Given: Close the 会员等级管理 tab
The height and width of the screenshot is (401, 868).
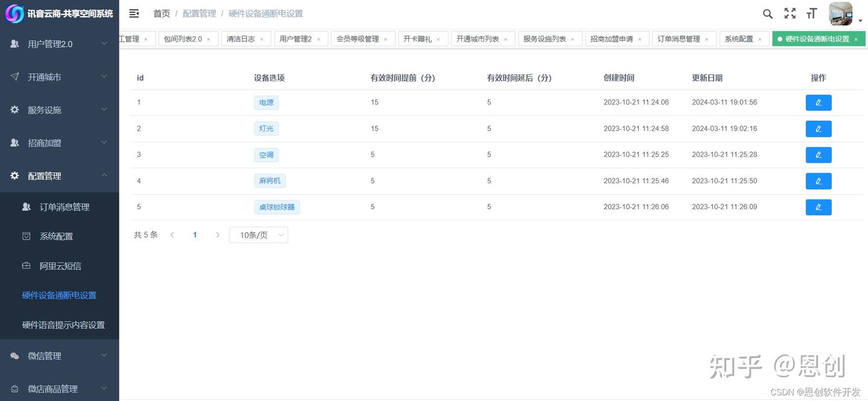Looking at the screenshot, I should pos(386,39).
